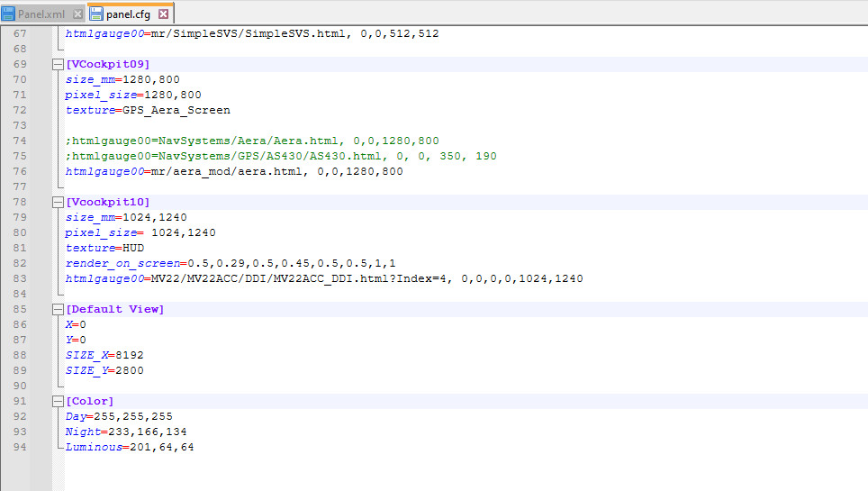This screenshot has width=868, height=491.
Task: Click the commented Aera/Aera.html line
Action: (x=252, y=141)
